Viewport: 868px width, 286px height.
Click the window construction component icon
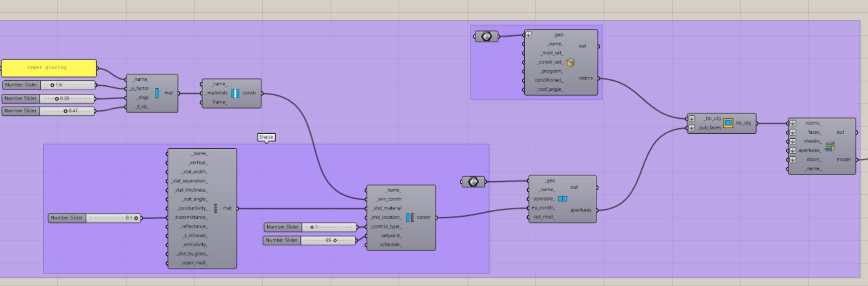pos(235,93)
